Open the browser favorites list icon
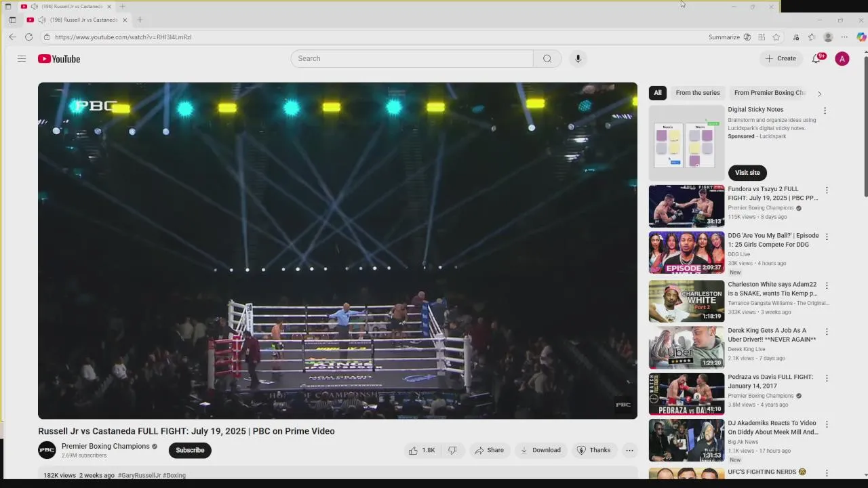Image resolution: width=868 pixels, height=488 pixels. coord(812,37)
